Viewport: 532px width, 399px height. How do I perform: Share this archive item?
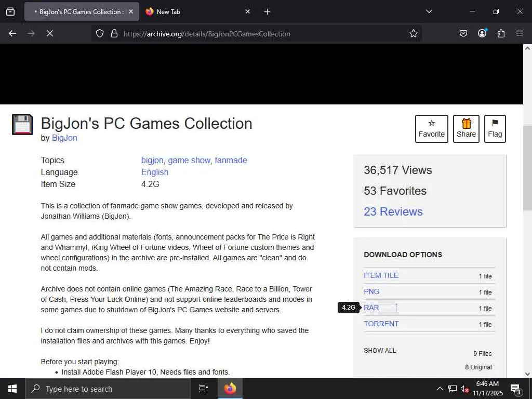tap(466, 129)
